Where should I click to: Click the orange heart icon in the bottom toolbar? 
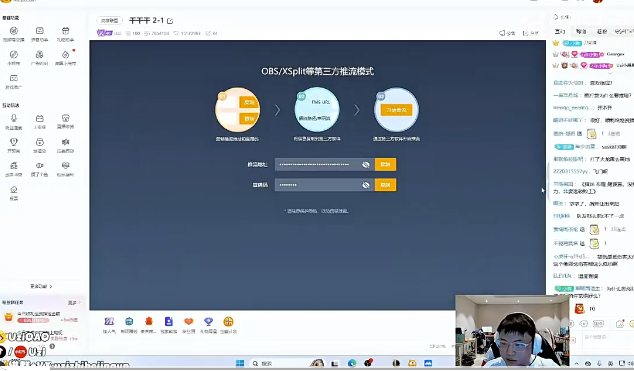point(188,321)
